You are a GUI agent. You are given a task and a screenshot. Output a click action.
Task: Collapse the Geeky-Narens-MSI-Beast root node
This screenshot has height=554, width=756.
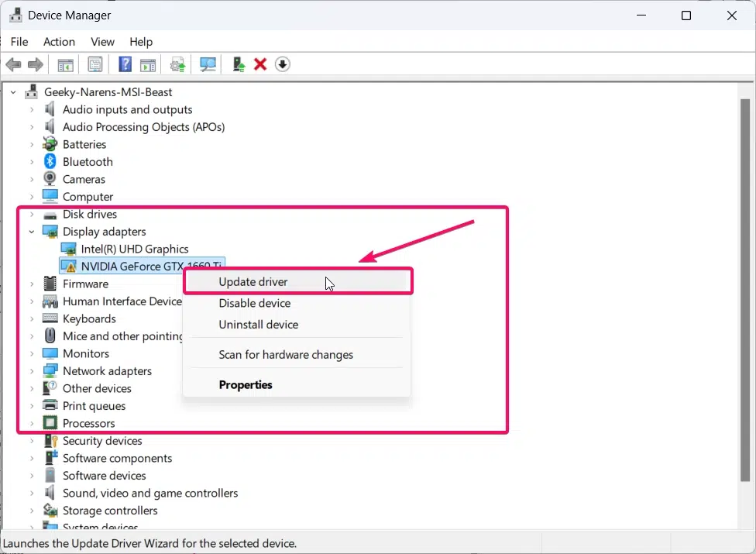13,91
